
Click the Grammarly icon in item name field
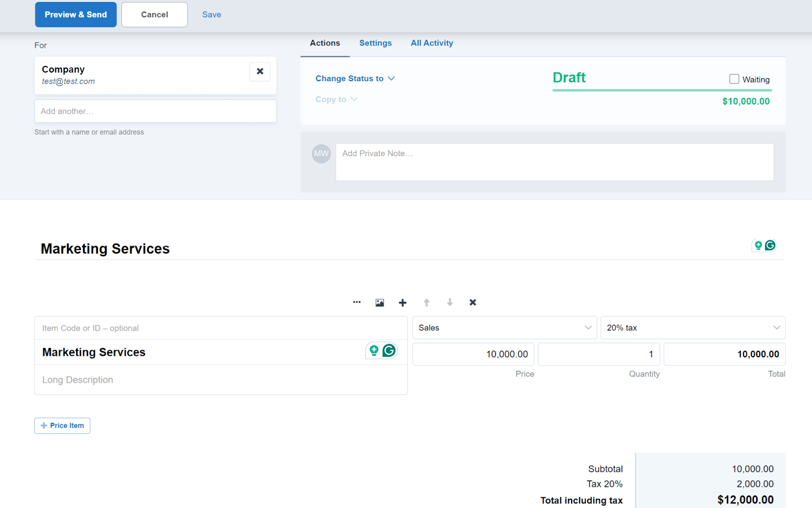[389, 351]
